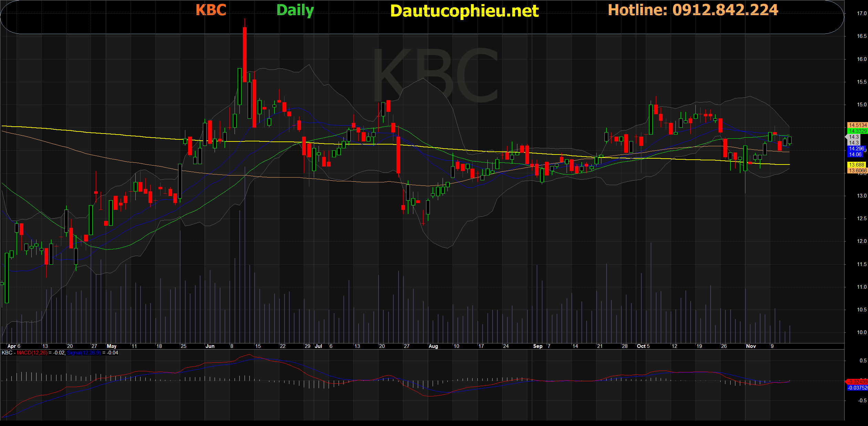
Task: Click the Aug label on date axis
Action: coord(433,346)
